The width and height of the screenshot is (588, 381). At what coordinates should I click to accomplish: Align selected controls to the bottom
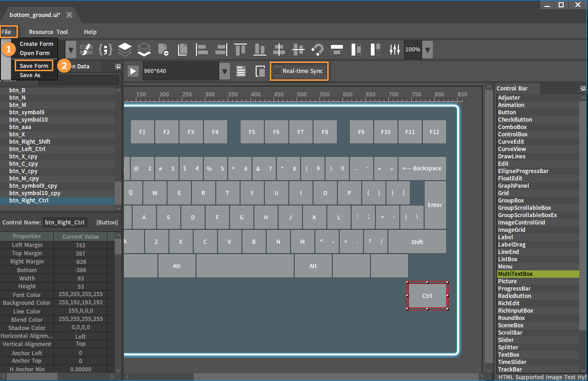pyautogui.click(x=260, y=49)
